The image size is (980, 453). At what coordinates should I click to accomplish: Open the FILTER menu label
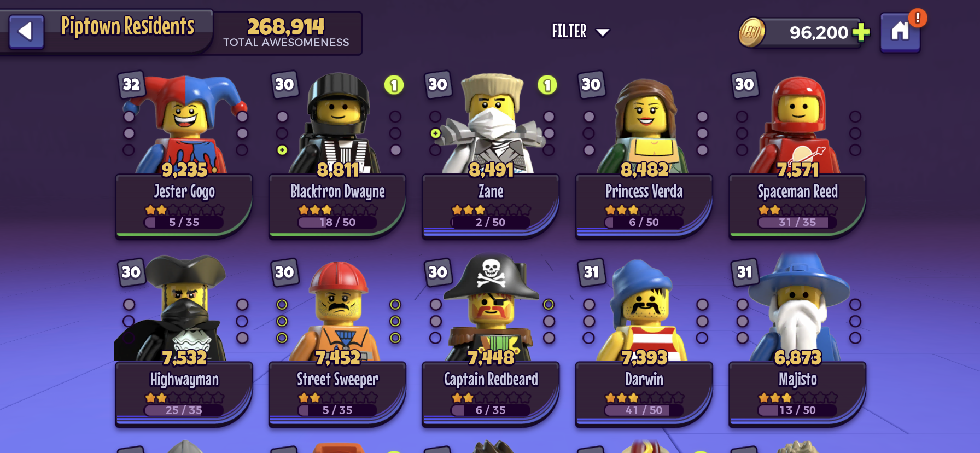click(569, 31)
